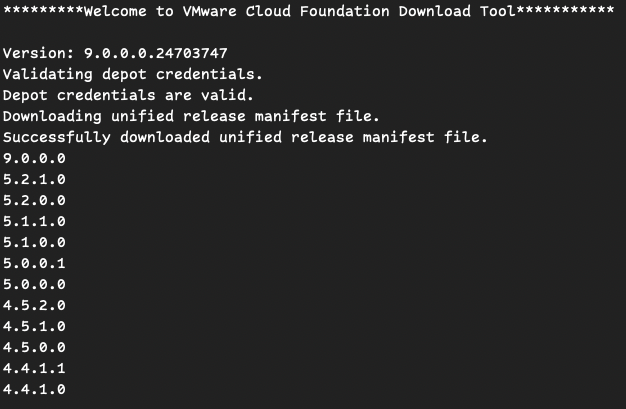Select the 5.1.1.0 version entry

tap(34, 221)
